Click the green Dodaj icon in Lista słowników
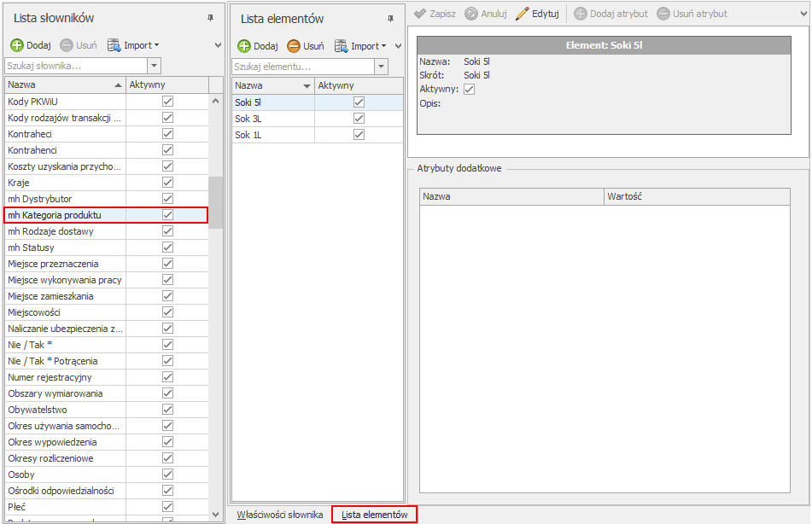 tap(17, 45)
